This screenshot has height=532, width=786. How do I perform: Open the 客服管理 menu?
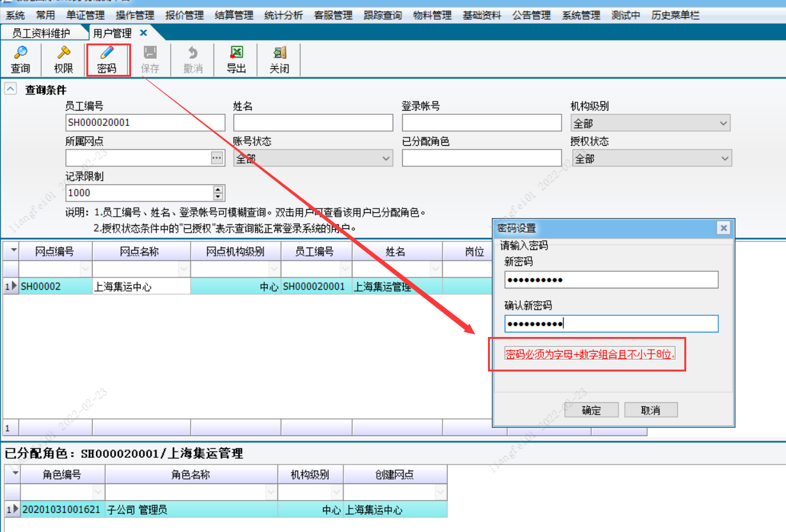click(x=333, y=15)
